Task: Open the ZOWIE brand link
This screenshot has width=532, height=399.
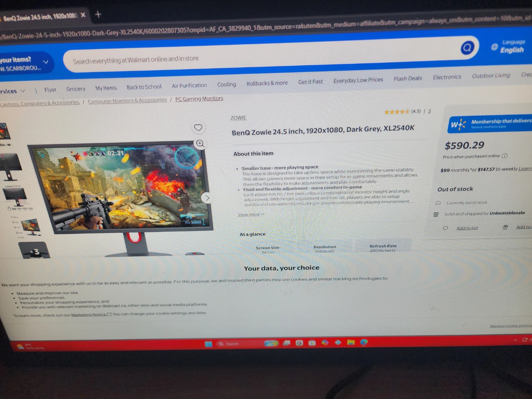Action: [238, 118]
